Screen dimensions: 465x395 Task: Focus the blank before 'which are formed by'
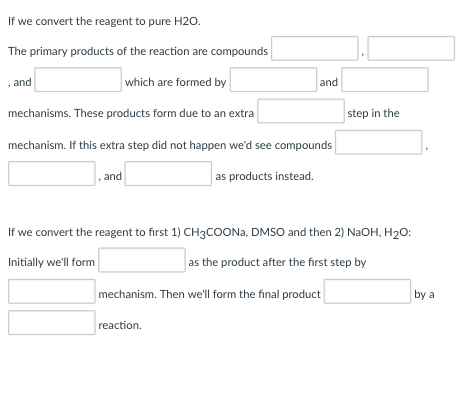click(78, 80)
